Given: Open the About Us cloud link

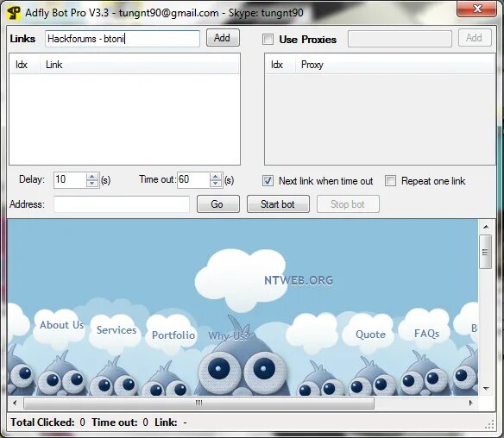Looking at the screenshot, I should tap(62, 325).
